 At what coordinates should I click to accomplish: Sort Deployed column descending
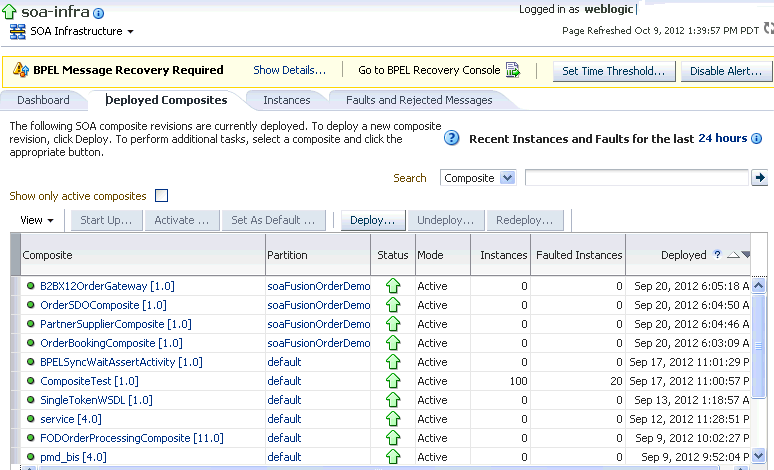point(745,255)
